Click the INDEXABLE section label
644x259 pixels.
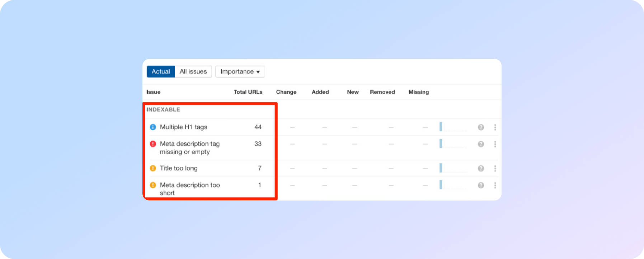(163, 109)
